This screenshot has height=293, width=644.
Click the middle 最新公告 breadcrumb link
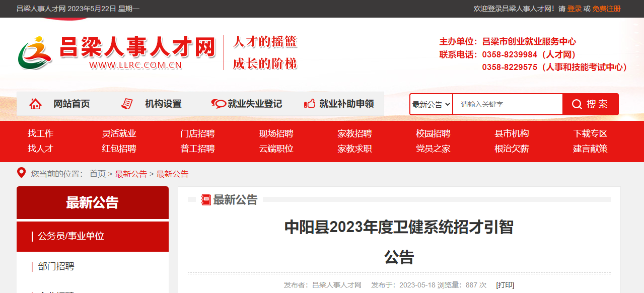(131, 174)
